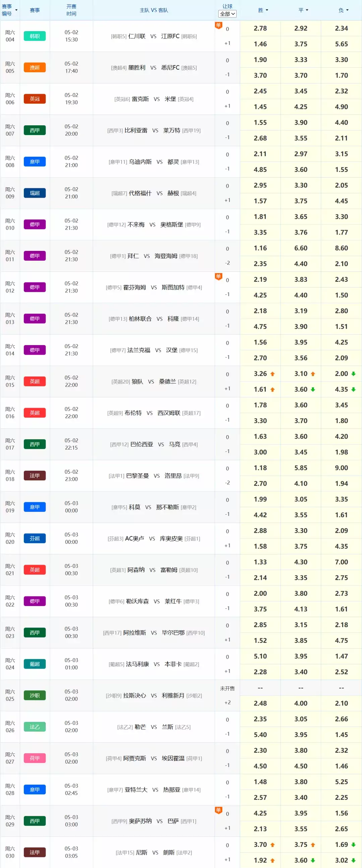Click the down arrow beside 2.00 odds for 狼队 match
The height and width of the screenshot is (868, 362).
(353, 374)
